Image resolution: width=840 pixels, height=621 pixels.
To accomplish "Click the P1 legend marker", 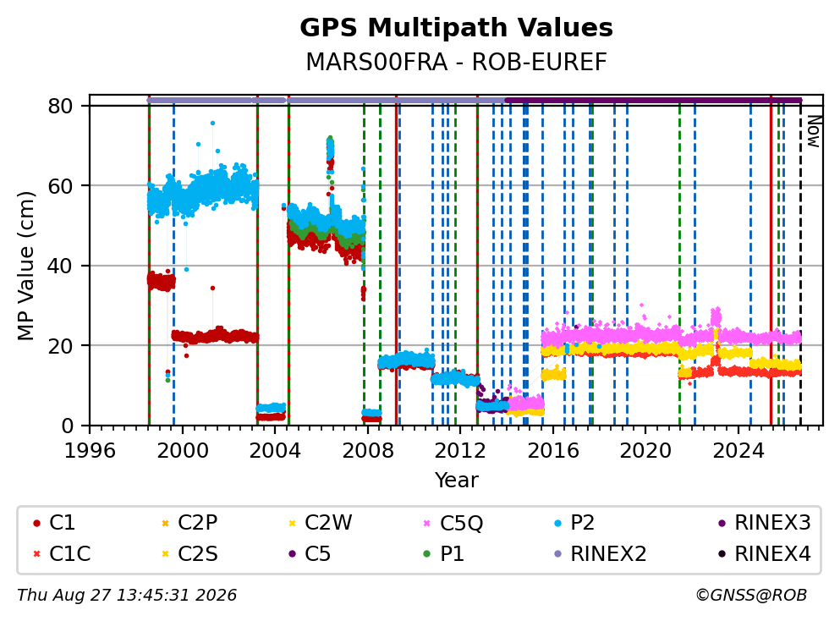I will click(x=427, y=554).
